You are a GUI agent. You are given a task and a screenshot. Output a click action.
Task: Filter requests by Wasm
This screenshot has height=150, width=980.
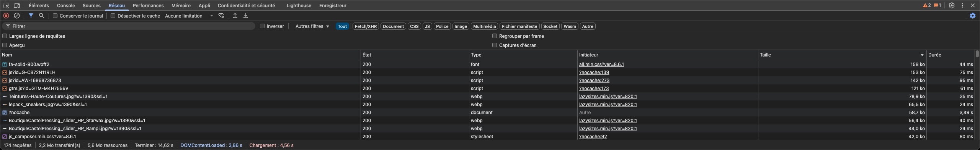570,26
